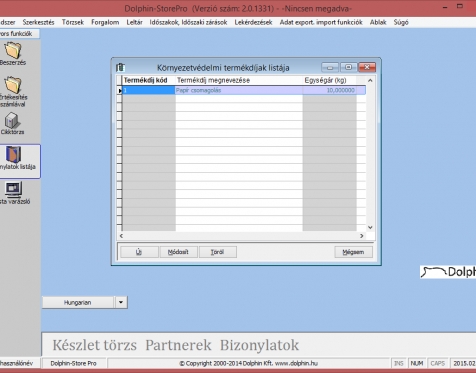The image size is (476, 373).
Task: Open the Beszerzés folder icon
Action: click(13, 51)
